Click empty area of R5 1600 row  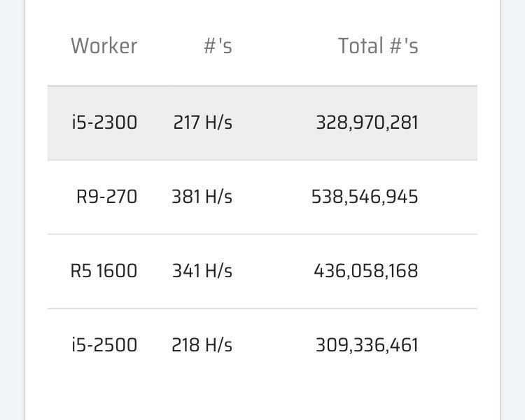[x=448, y=272]
